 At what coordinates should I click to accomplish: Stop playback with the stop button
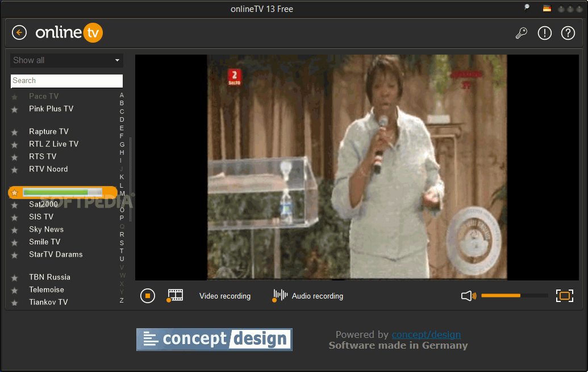tap(147, 296)
